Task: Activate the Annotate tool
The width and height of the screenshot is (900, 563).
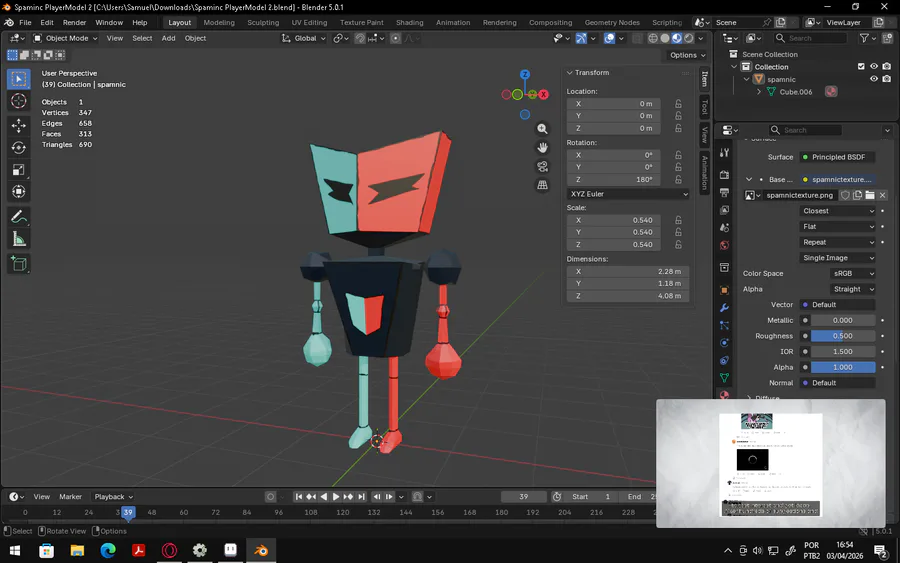Action: [18, 217]
